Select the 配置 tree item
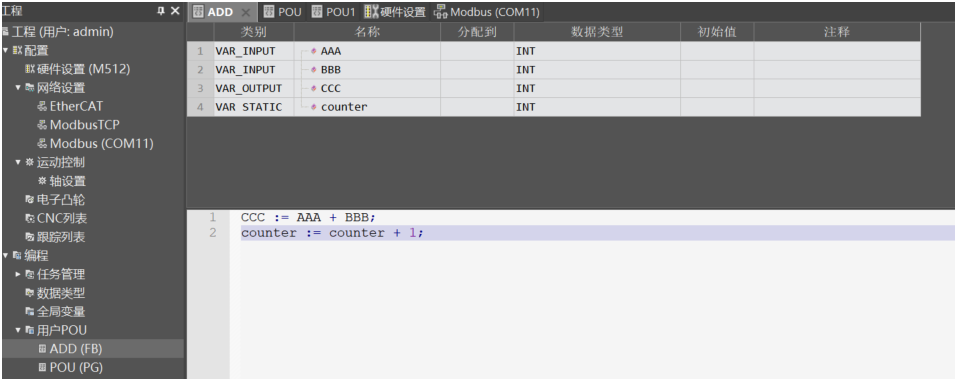 [36, 51]
